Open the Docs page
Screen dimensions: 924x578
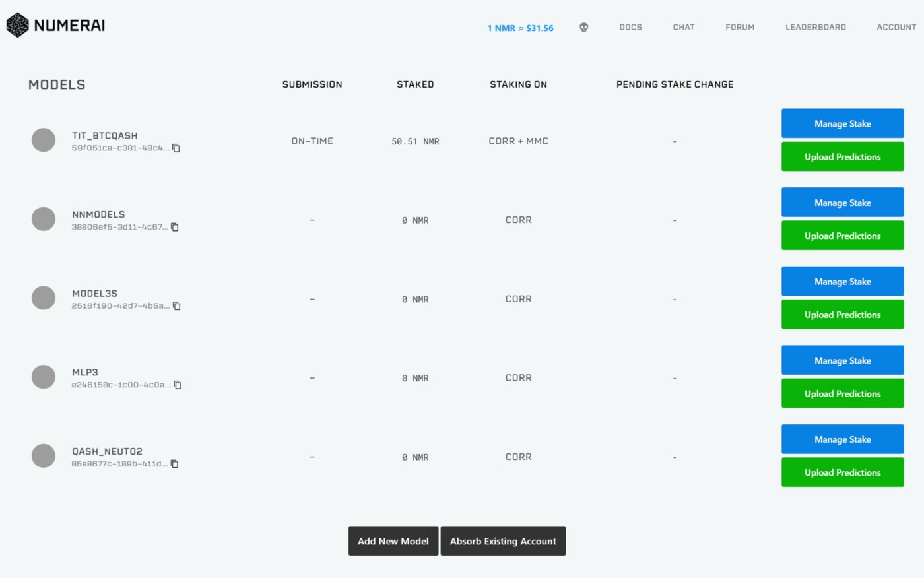(x=630, y=28)
